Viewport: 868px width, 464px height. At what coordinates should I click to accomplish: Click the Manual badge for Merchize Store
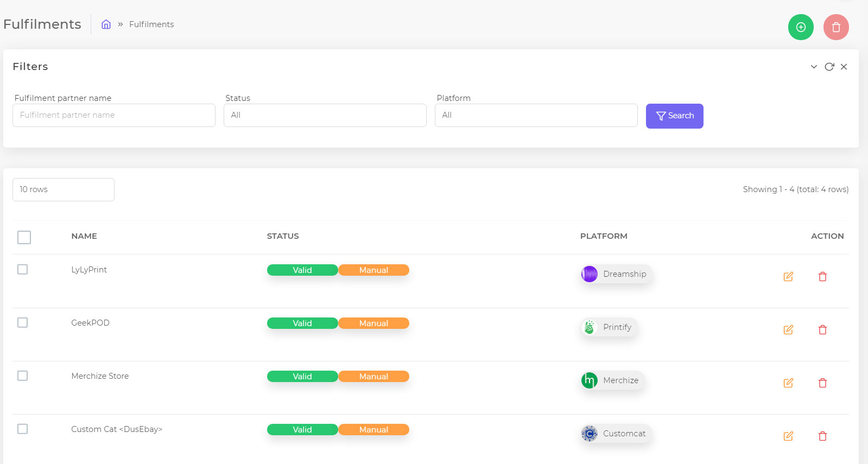coord(373,377)
